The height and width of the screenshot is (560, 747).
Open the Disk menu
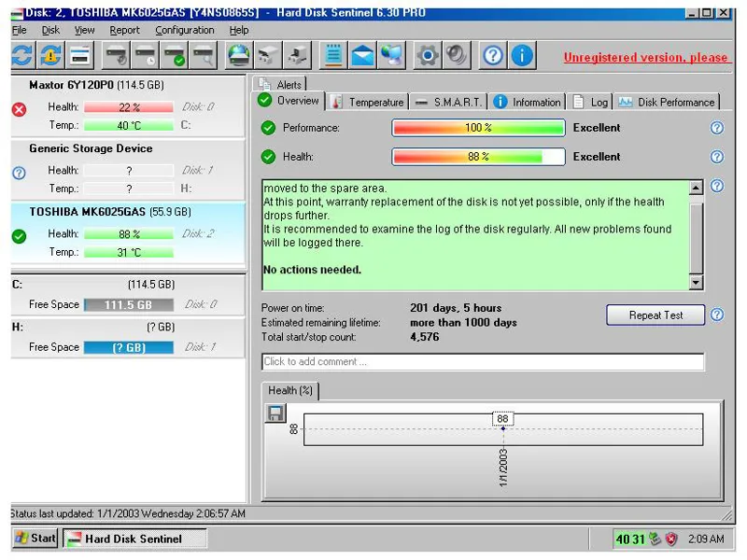[50, 30]
